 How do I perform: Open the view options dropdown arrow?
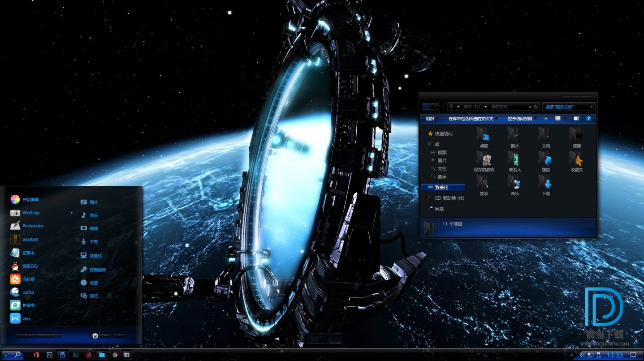566,119
